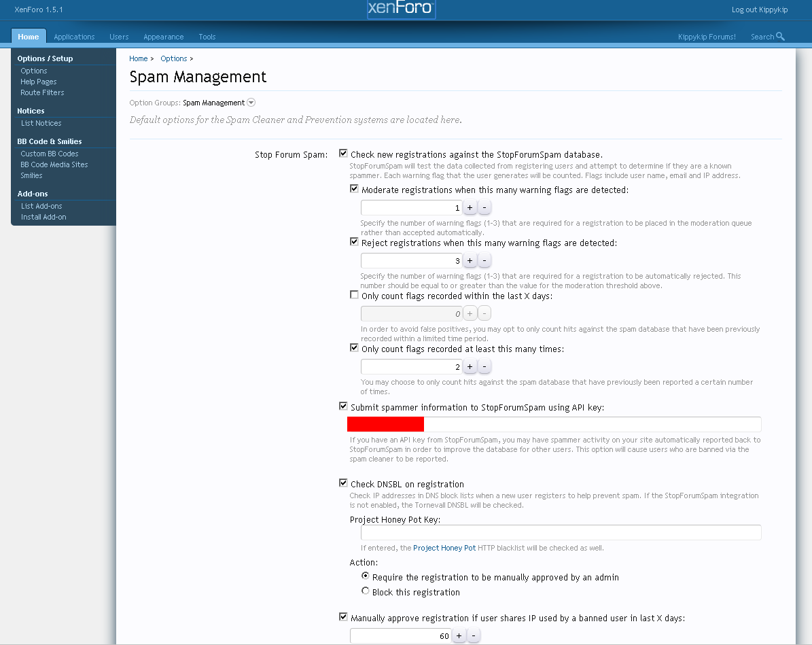Decrease reject registrations warning flag count
Screen dimensions: 812x645
pyautogui.click(x=484, y=261)
